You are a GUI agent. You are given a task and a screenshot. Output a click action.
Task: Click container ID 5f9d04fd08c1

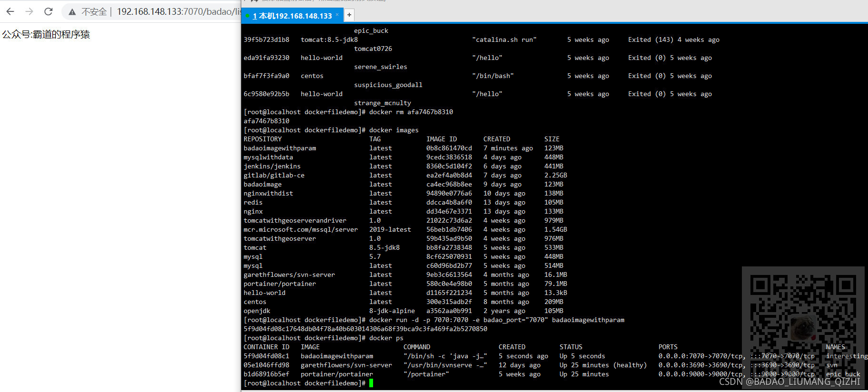click(266, 356)
